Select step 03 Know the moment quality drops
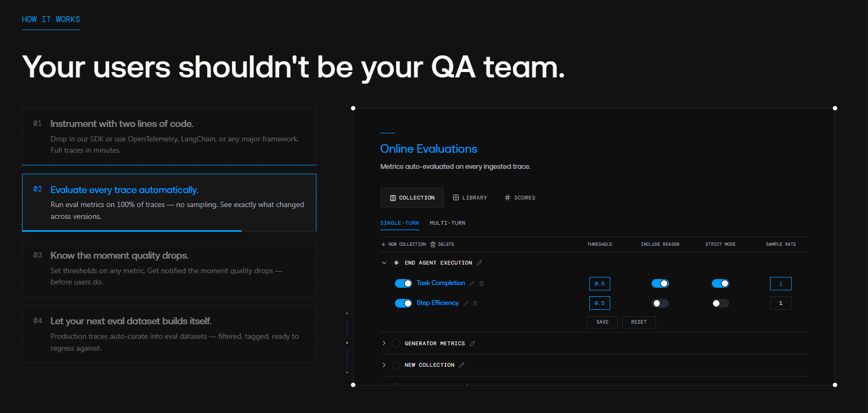This screenshot has width=868, height=413. tap(169, 268)
